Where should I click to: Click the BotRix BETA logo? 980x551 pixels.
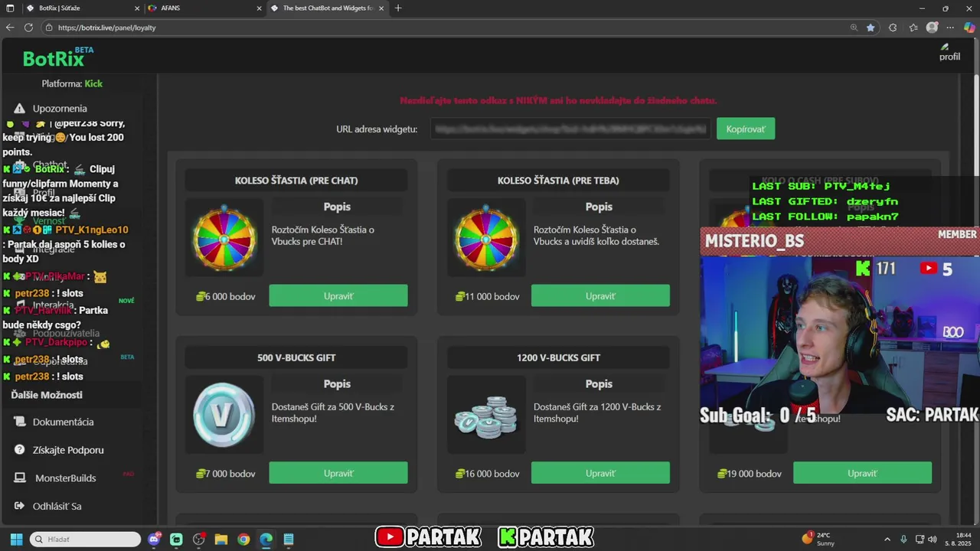pos(57,57)
